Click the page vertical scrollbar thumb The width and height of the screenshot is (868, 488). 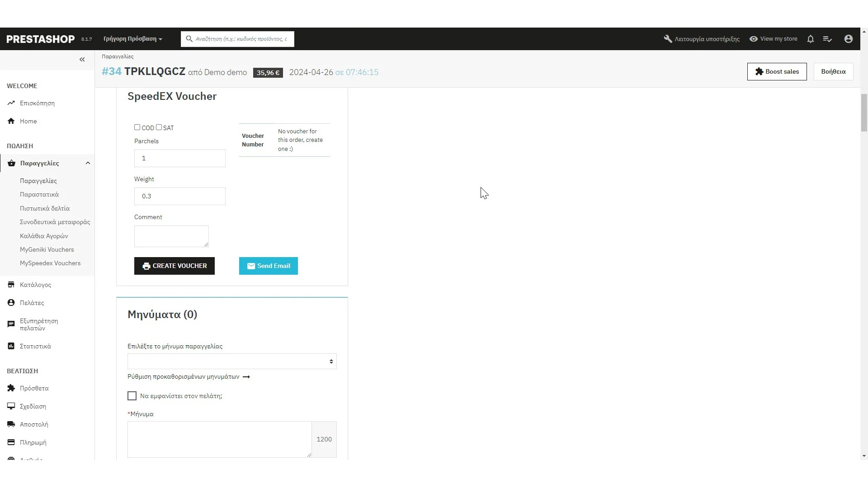pos(864,112)
